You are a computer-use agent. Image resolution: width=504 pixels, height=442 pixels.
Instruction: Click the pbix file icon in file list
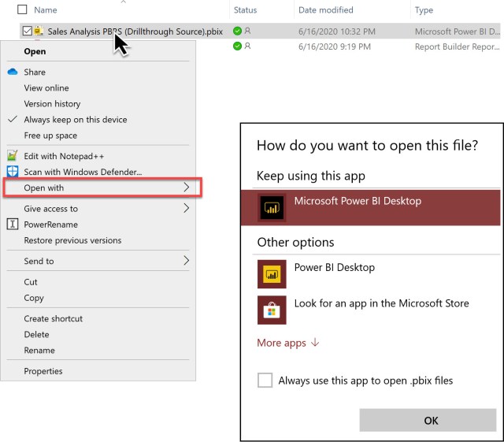coord(39,31)
